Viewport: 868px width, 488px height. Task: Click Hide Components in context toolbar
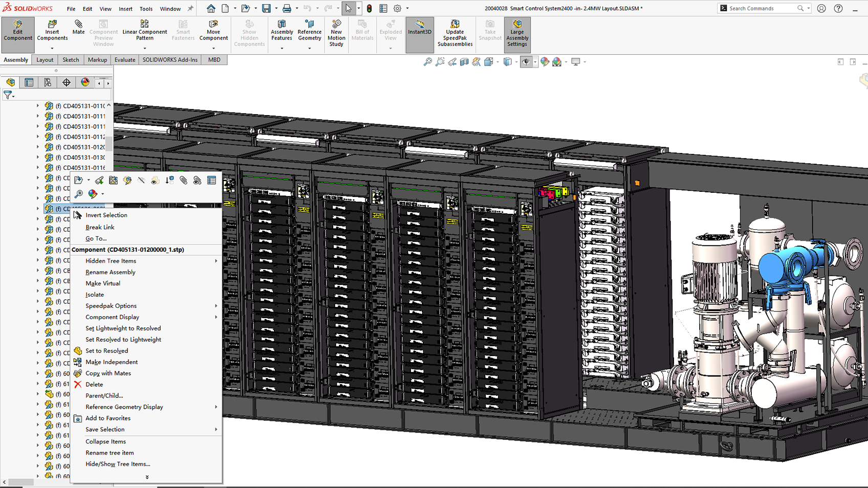[141, 180]
